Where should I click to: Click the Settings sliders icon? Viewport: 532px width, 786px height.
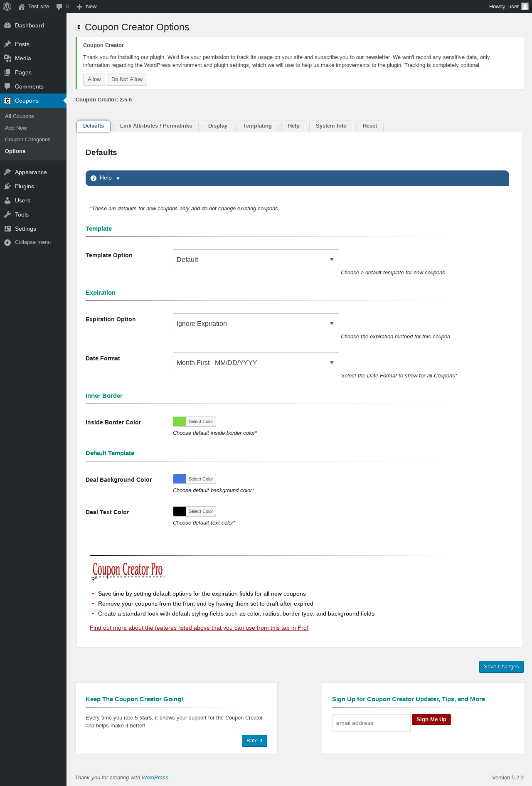pos(7,229)
